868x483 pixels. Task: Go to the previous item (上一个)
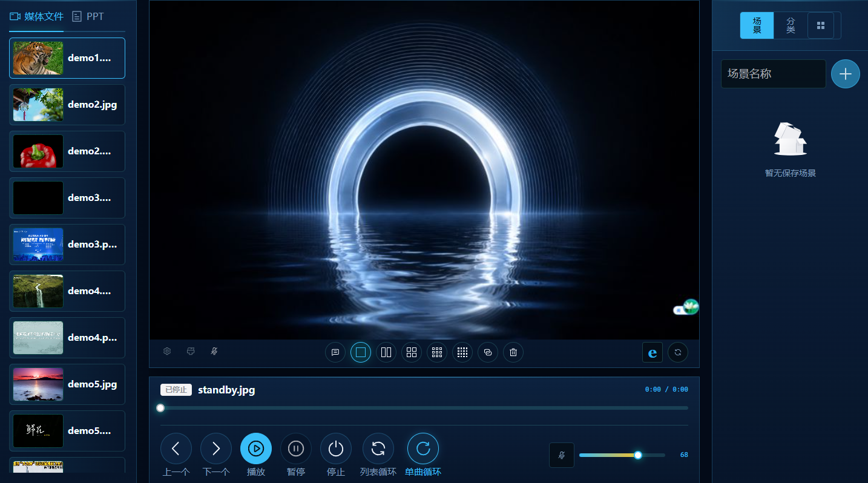point(176,448)
